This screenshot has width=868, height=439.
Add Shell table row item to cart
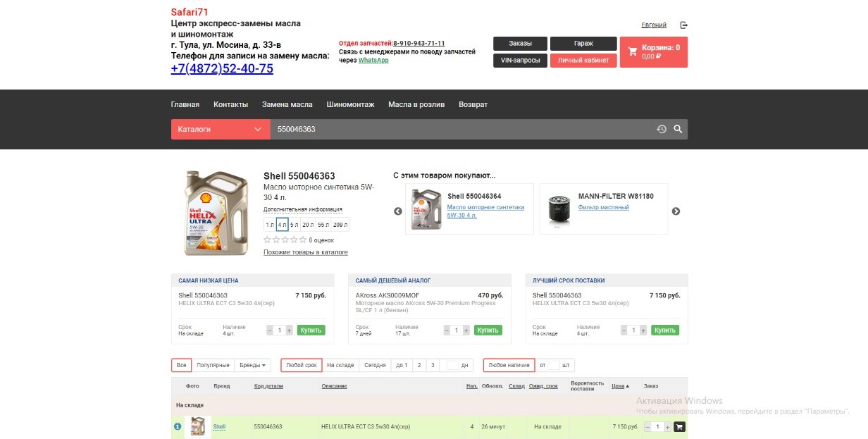point(679,426)
